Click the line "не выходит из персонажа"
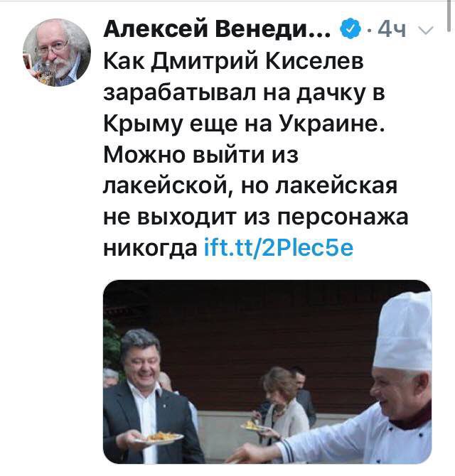 tap(256, 217)
